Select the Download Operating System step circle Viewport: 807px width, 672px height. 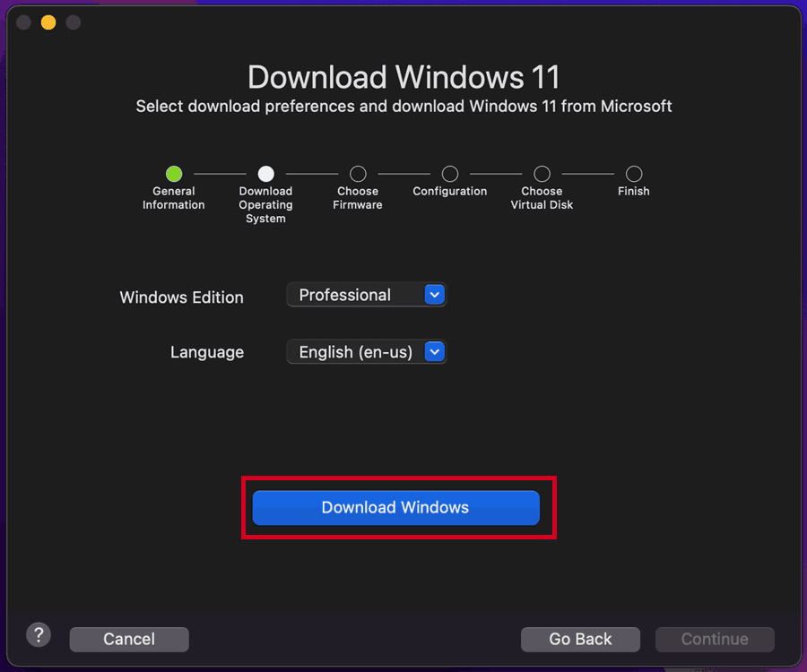point(266,174)
